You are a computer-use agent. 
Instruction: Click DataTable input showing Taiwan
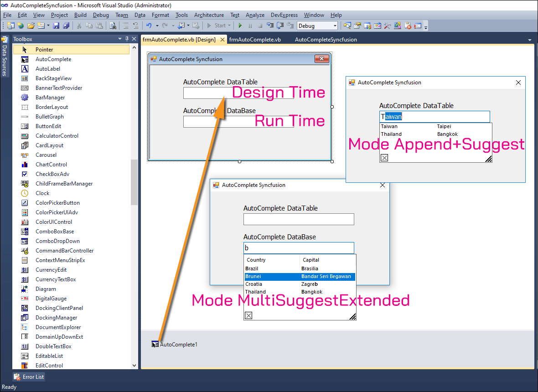tap(435, 117)
